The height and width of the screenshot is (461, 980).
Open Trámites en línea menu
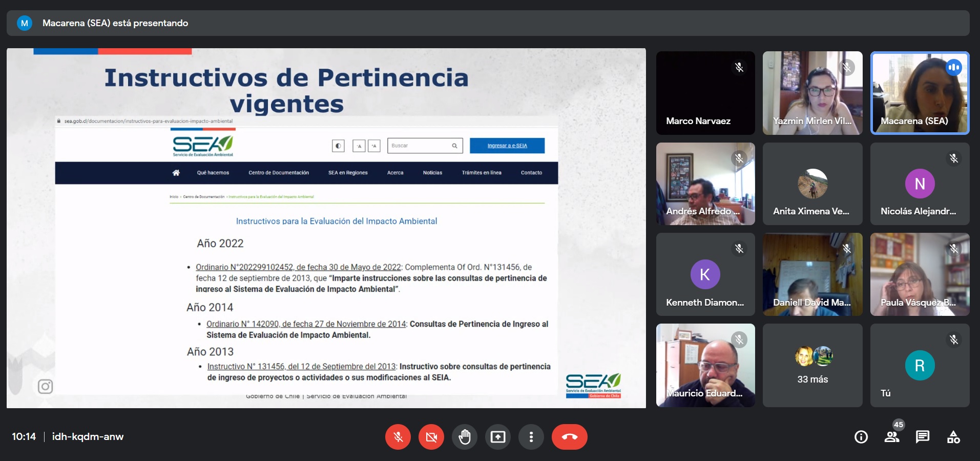482,173
